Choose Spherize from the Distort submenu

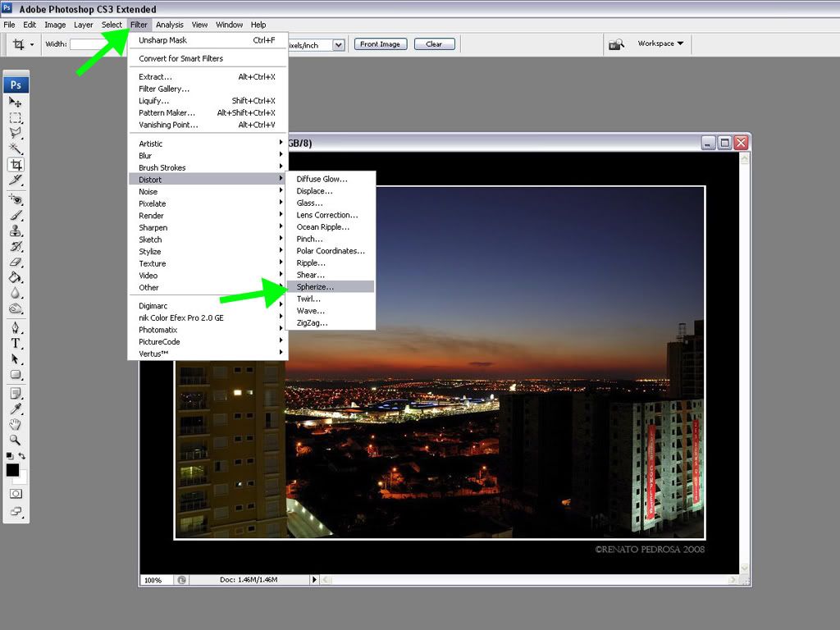click(316, 287)
